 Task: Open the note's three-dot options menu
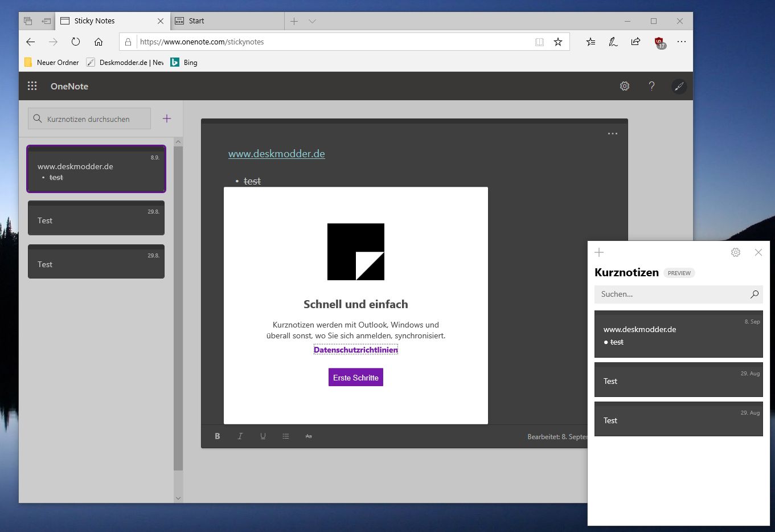click(613, 134)
